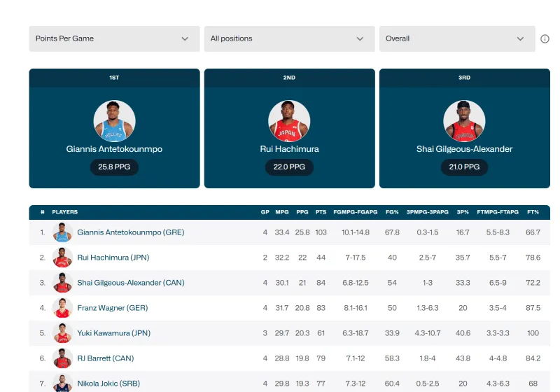Image resolution: width=560 pixels, height=392 pixels.
Task: Expand the All positions dropdown
Action: coord(288,39)
